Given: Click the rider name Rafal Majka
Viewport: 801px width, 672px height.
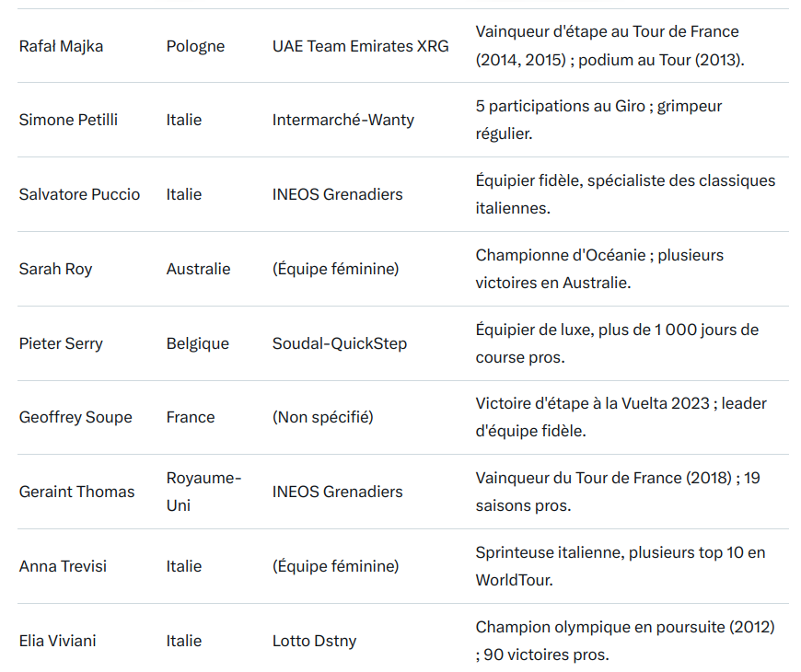Looking at the screenshot, I should tap(61, 46).
